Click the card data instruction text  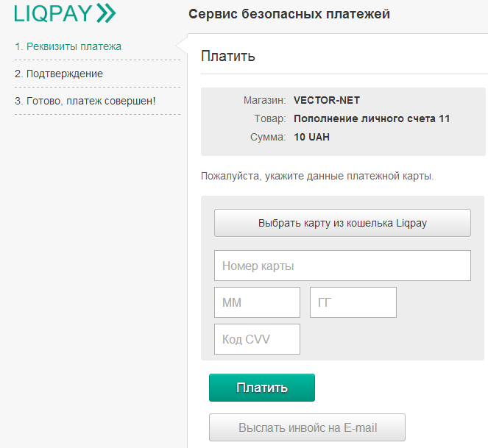(x=318, y=177)
